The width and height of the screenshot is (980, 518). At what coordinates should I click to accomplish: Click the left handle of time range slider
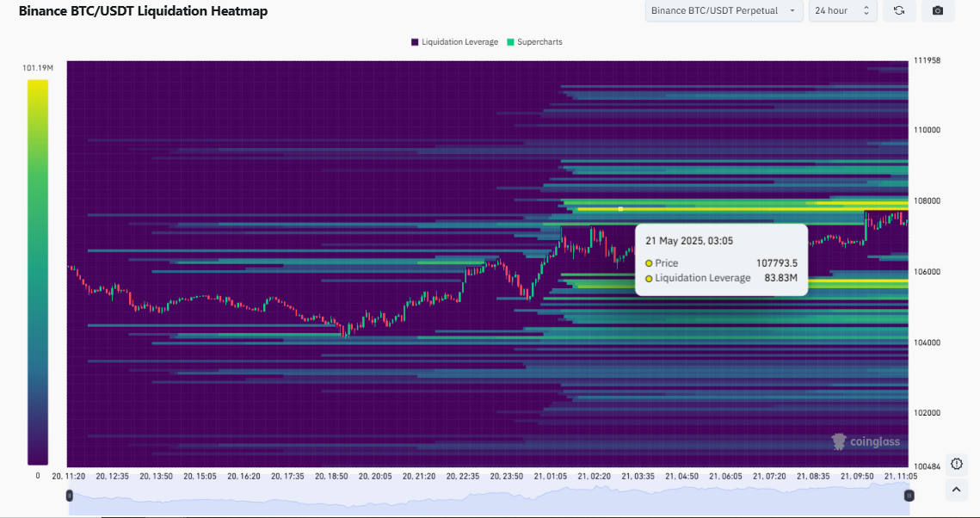(70, 496)
